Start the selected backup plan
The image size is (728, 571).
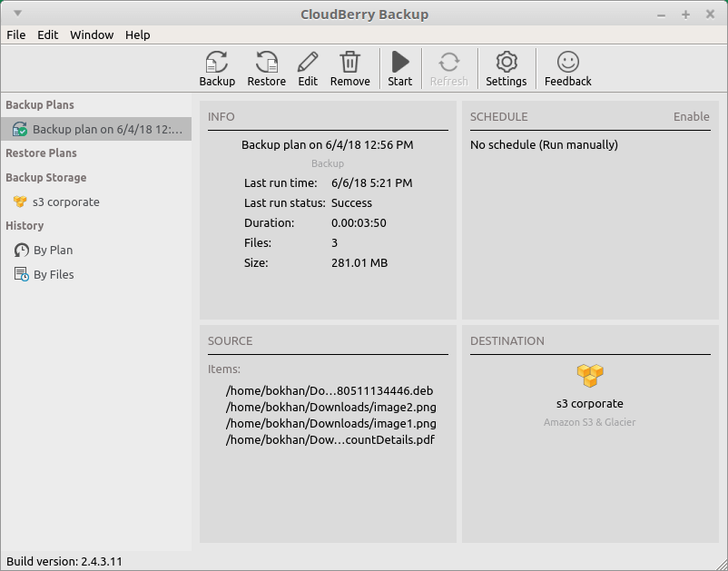tap(399, 63)
